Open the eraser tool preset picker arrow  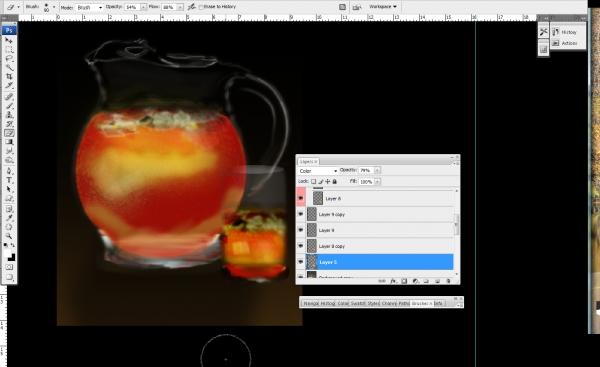pyautogui.click(x=18, y=7)
